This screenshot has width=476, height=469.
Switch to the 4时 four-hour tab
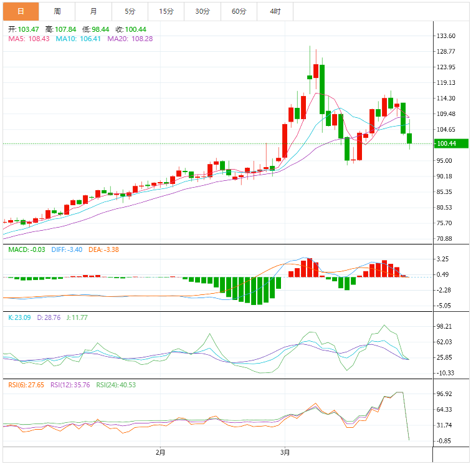[x=275, y=11]
